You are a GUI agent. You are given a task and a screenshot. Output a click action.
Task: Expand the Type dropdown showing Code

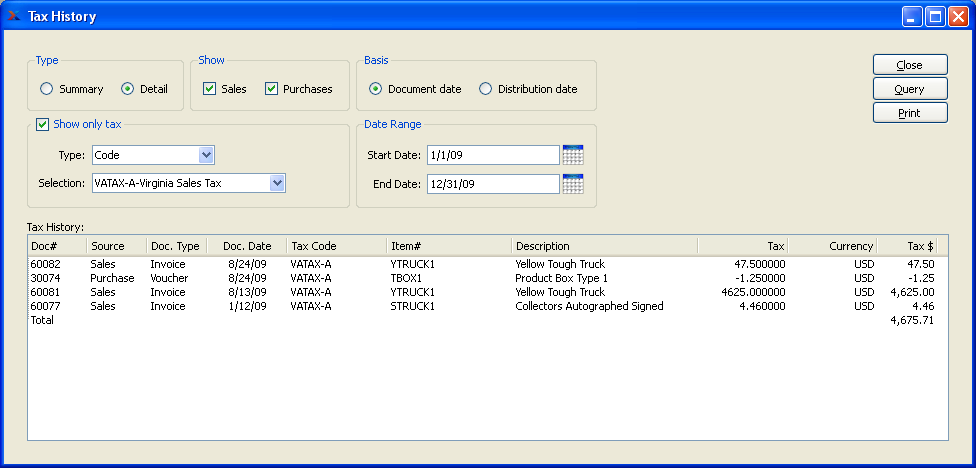(206, 155)
